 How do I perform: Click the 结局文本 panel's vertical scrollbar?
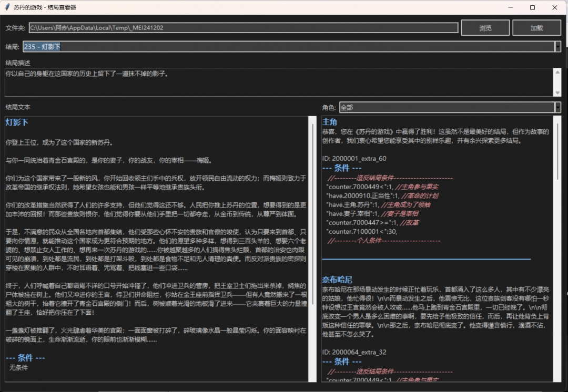coord(312,210)
